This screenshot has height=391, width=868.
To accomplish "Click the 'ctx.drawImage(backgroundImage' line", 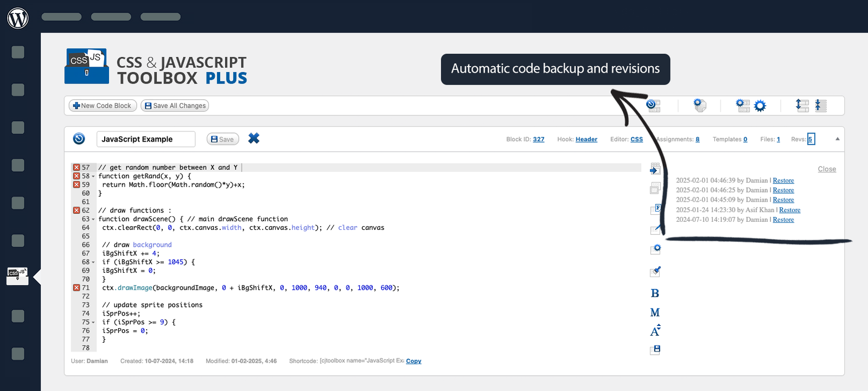I will 251,288.
